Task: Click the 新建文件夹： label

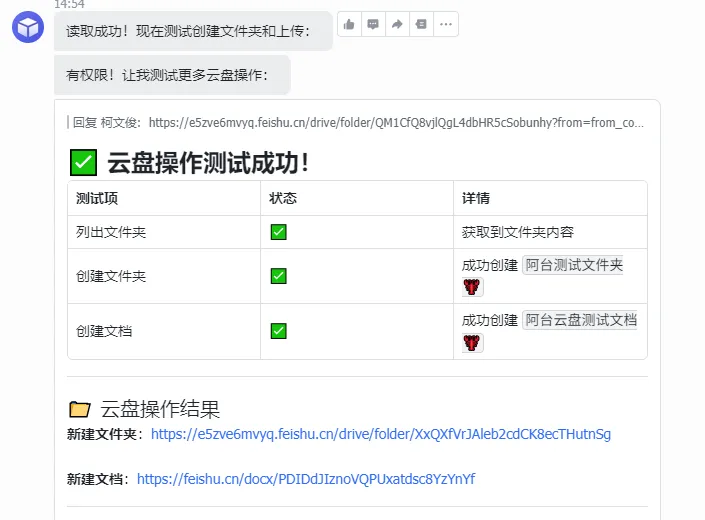Action: tap(105, 434)
